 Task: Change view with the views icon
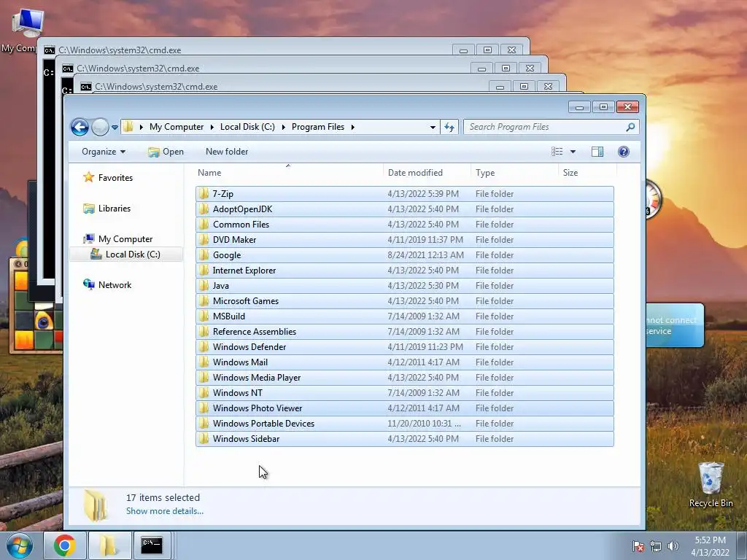coord(557,152)
